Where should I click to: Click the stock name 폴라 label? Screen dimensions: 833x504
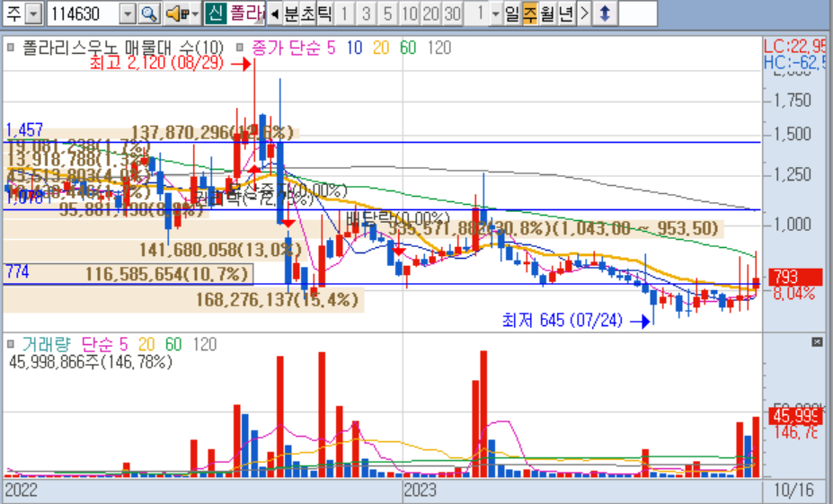pos(246,13)
